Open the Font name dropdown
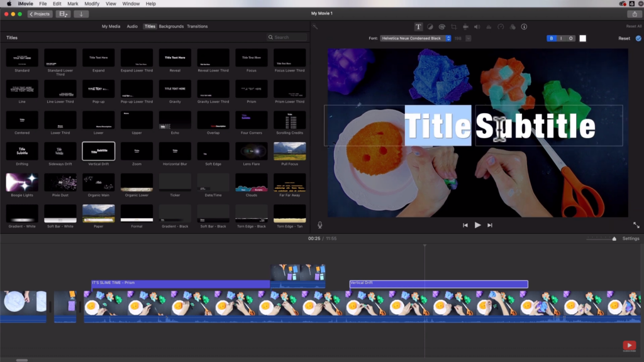This screenshot has width=644, height=362. pyautogui.click(x=415, y=38)
